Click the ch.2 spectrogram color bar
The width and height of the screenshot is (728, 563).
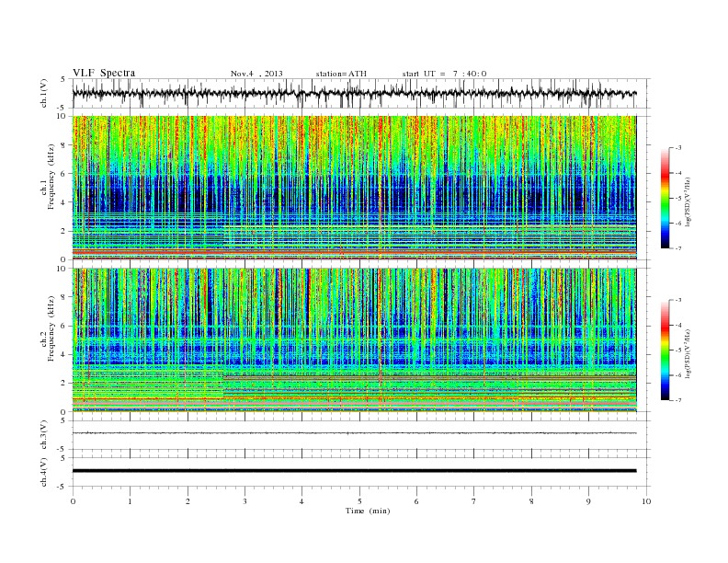[x=665, y=350]
